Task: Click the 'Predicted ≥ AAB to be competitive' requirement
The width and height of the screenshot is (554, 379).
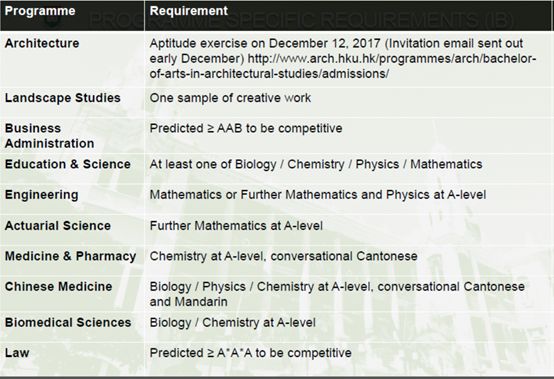Action: click(246, 128)
